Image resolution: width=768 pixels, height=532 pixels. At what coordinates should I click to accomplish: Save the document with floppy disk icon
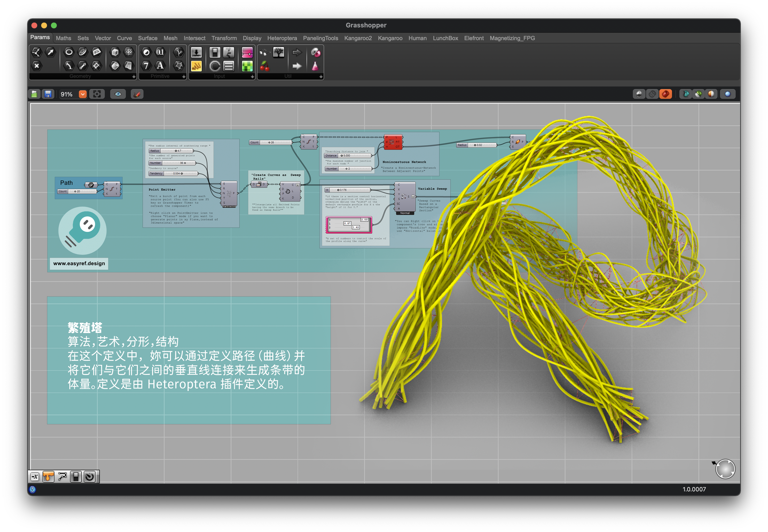pos(48,94)
